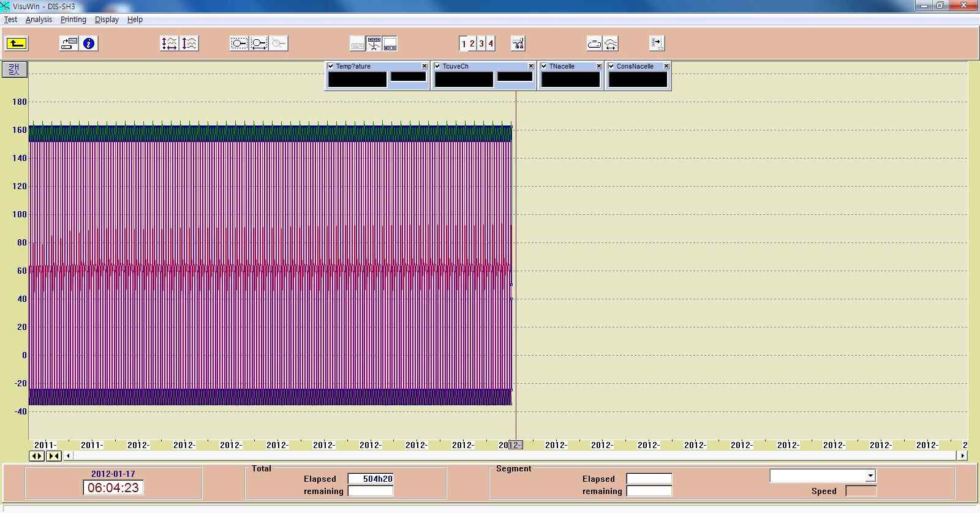This screenshot has height=513, width=980.
Task: Select page number 3 button
Action: point(481,43)
